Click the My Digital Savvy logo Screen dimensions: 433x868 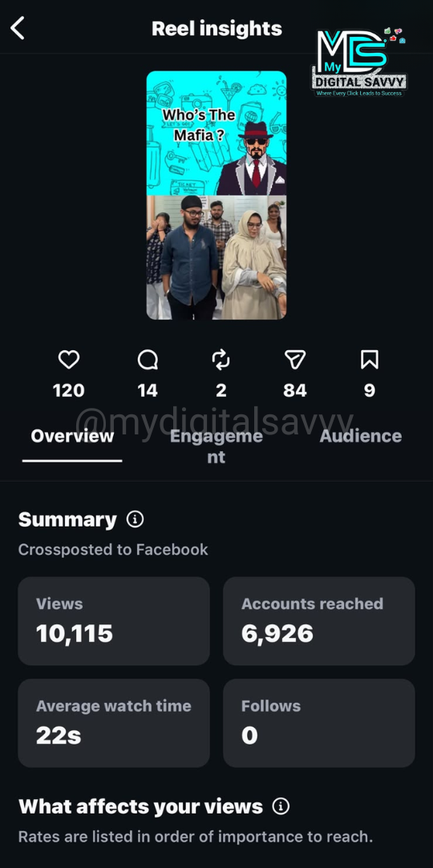(x=359, y=62)
